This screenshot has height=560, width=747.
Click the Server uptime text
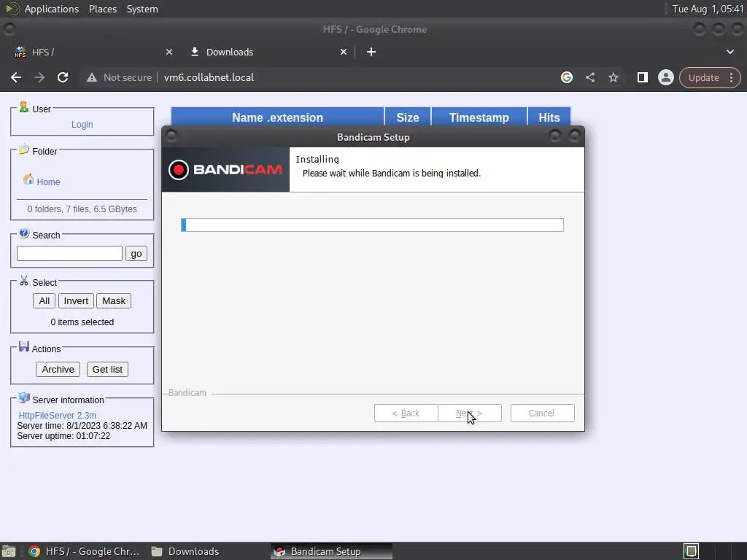coord(63,436)
